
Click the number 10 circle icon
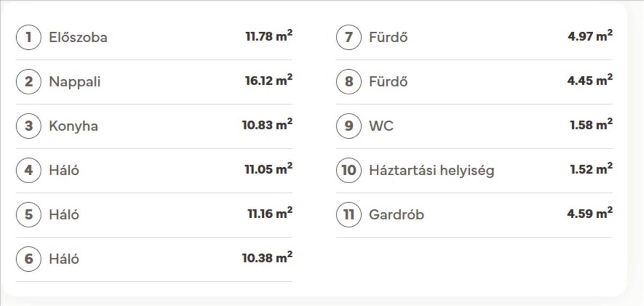coord(349,170)
